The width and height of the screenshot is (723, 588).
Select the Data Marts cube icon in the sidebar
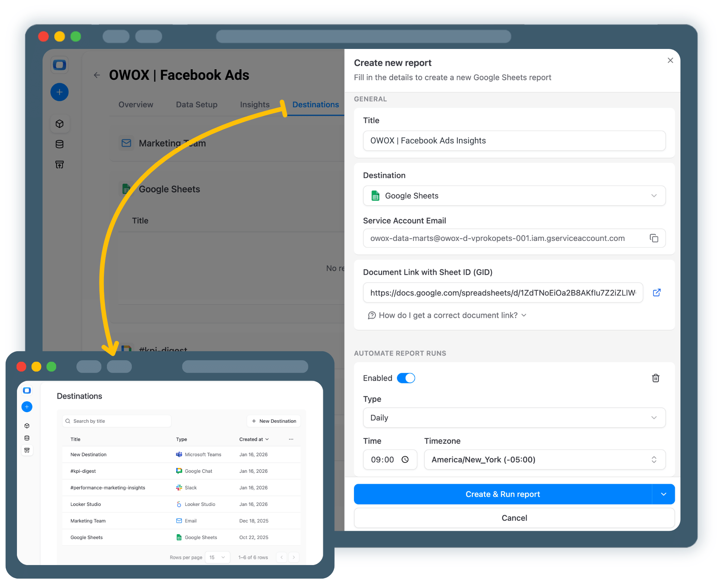coord(59,123)
